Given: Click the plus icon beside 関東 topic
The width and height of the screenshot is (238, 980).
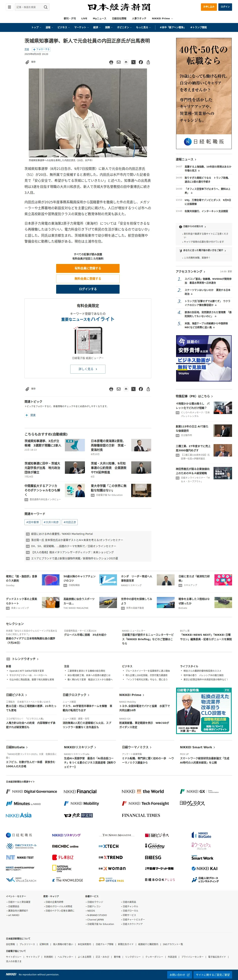Looking at the screenshot, I should pos(27,415).
